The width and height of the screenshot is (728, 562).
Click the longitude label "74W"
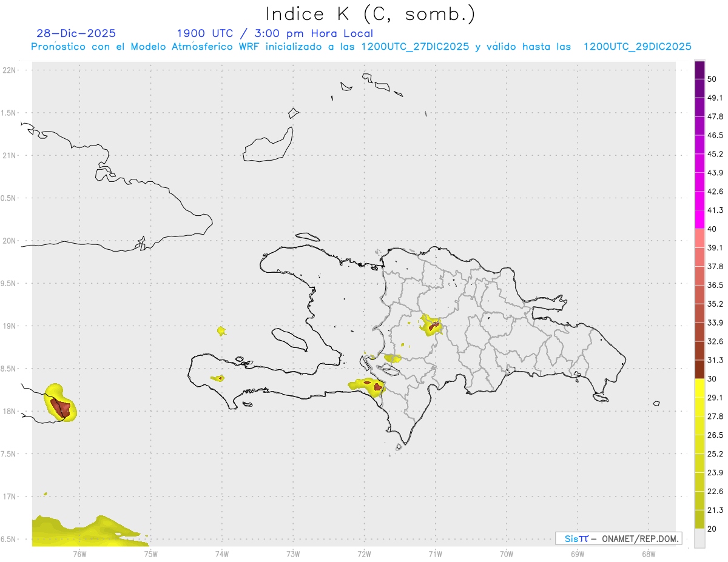[x=222, y=554]
